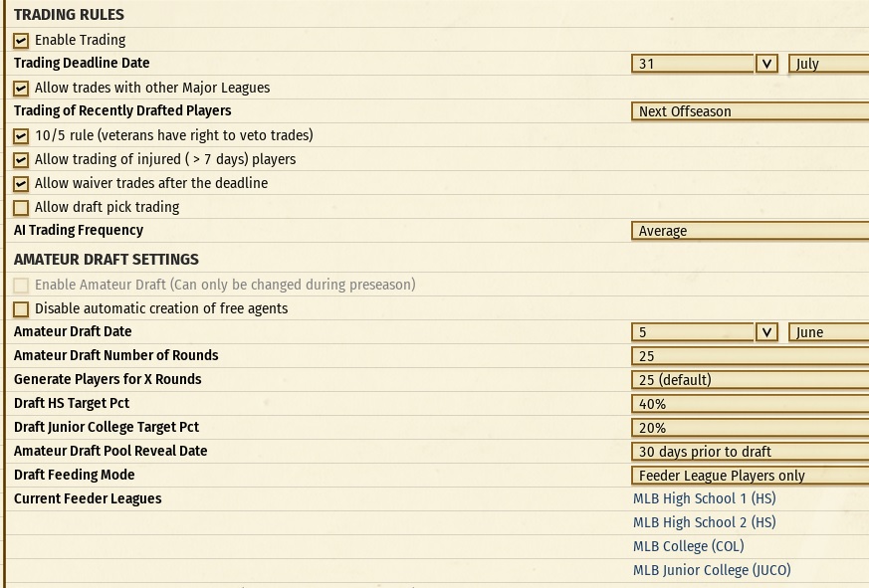This screenshot has width=869, height=588.
Task: Open Amateur Draft Date day dropdown arrow
Action: click(765, 332)
